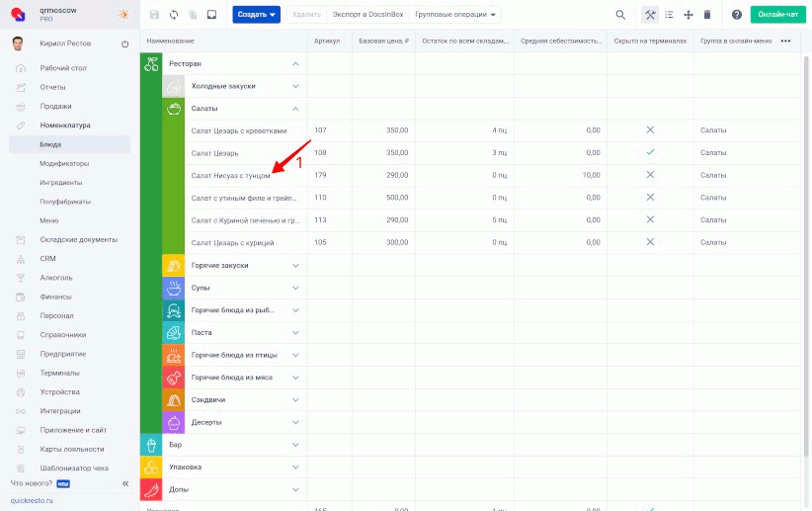This screenshot has height=511, width=812.
Task: Open Складские документы in sidebar
Action: pyautogui.click(x=79, y=239)
